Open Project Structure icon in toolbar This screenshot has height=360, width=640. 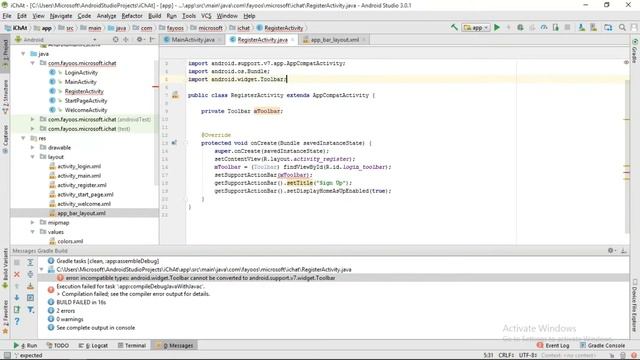(608, 27)
